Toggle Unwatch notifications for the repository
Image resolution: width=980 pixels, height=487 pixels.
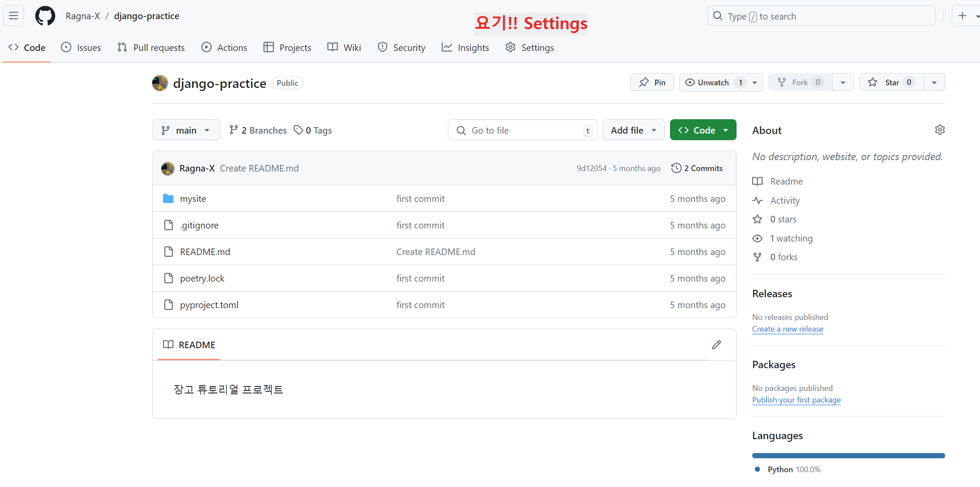click(x=713, y=82)
